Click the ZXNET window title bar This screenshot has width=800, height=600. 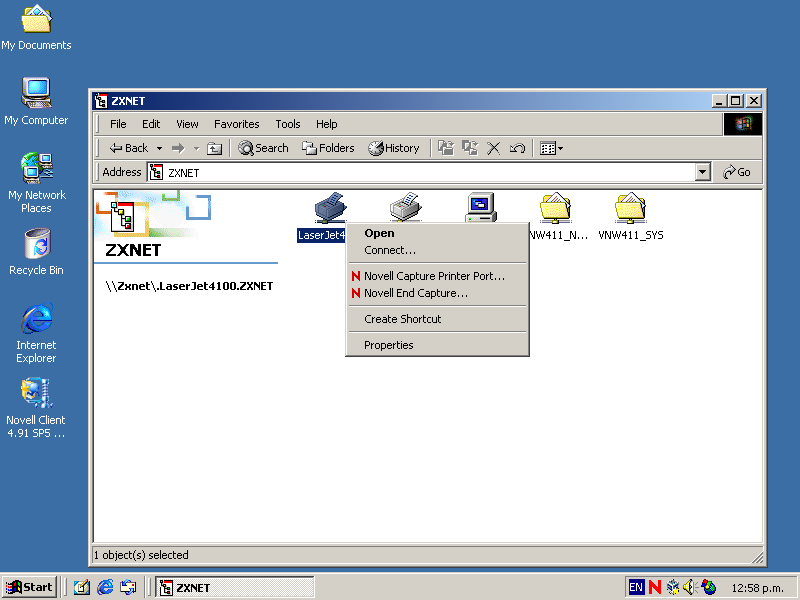pyautogui.click(x=402, y=101)
